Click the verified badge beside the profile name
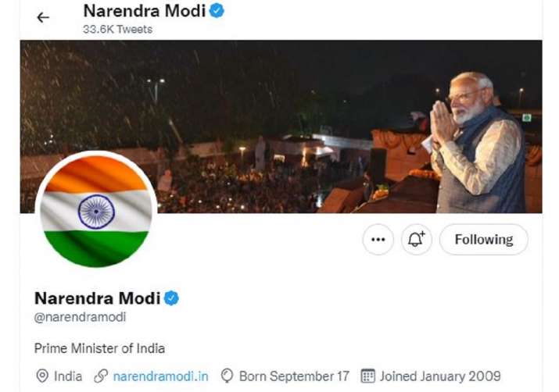559x392 pixels. coord(171,298)
